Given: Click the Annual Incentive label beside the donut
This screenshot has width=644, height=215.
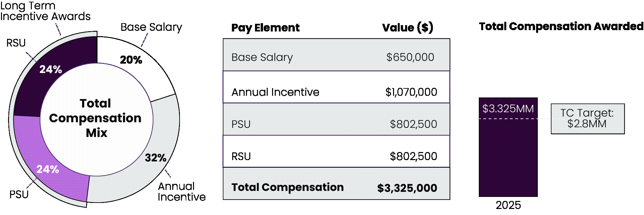Looking at the screenshot, I should pos(181,192).
